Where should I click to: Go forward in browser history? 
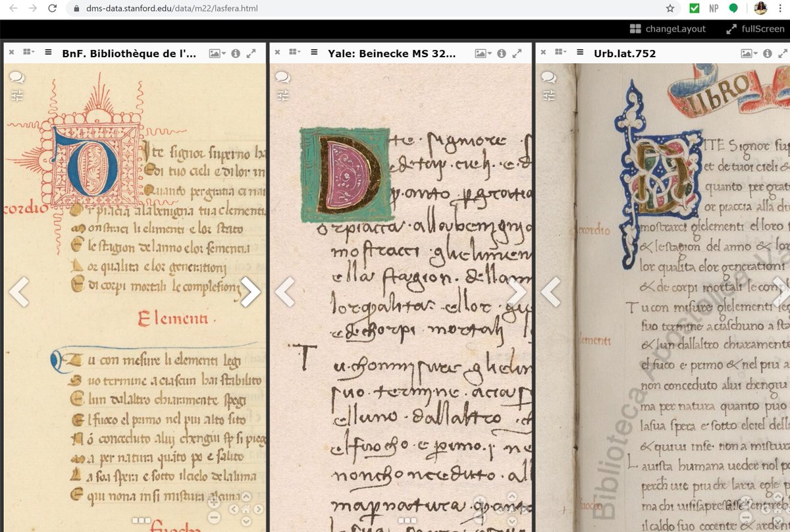[33, 9]
